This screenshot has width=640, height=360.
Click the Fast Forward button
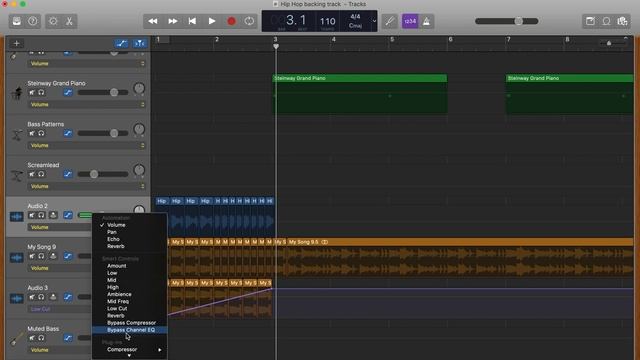[x=173, y=21]
